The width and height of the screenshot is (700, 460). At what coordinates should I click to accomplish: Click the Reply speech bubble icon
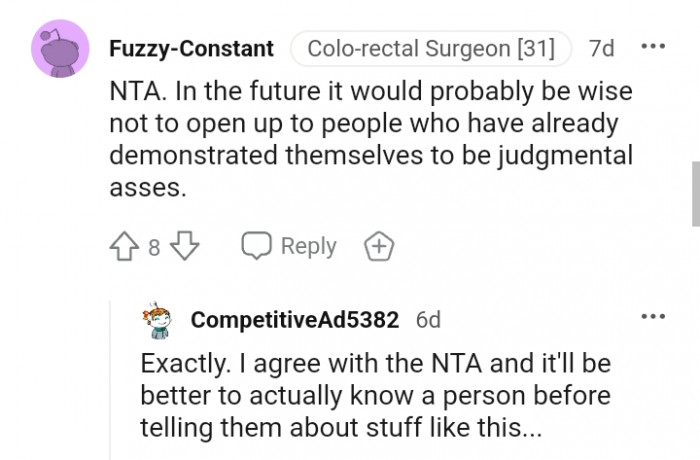click(257, 246)
